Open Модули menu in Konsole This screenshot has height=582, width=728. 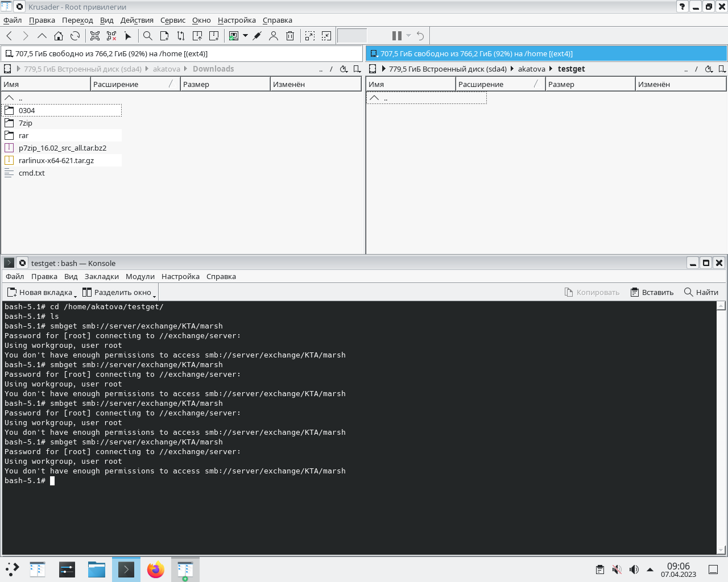(140, 276)
